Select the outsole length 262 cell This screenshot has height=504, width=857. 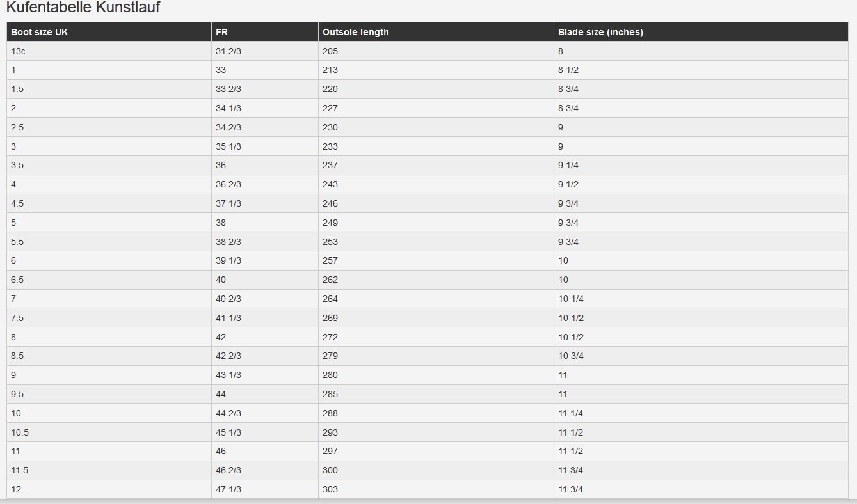pyautogui.click(x=330, y=280)
